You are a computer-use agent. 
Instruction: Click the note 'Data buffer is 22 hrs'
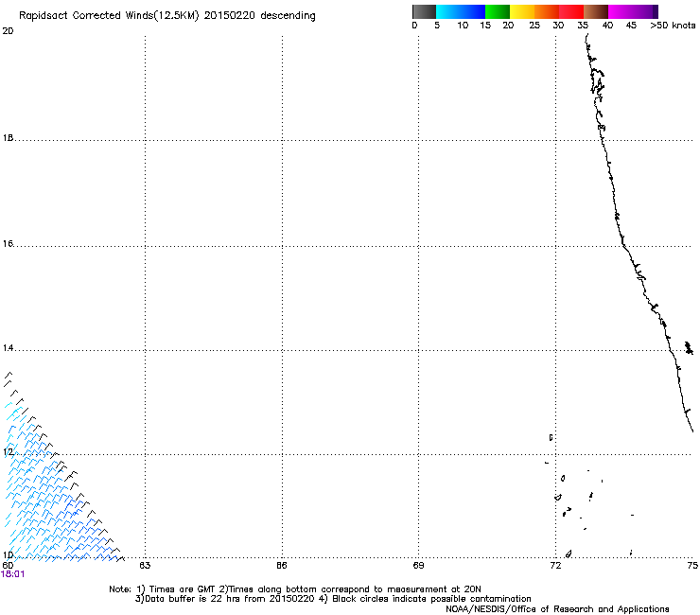coord(187,599)
